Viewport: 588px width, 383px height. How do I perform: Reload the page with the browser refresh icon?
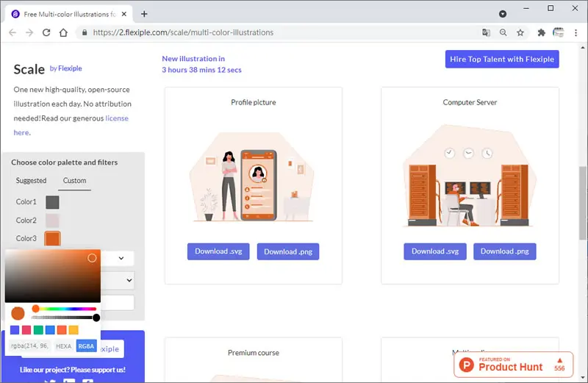46,32
